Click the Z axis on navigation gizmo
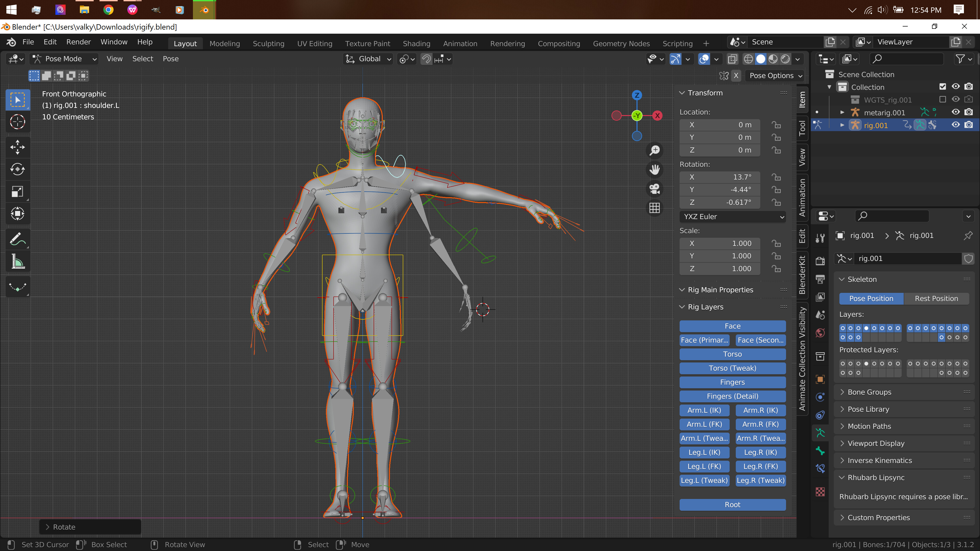This screenshot has width=980, height=551. point(637,95)
